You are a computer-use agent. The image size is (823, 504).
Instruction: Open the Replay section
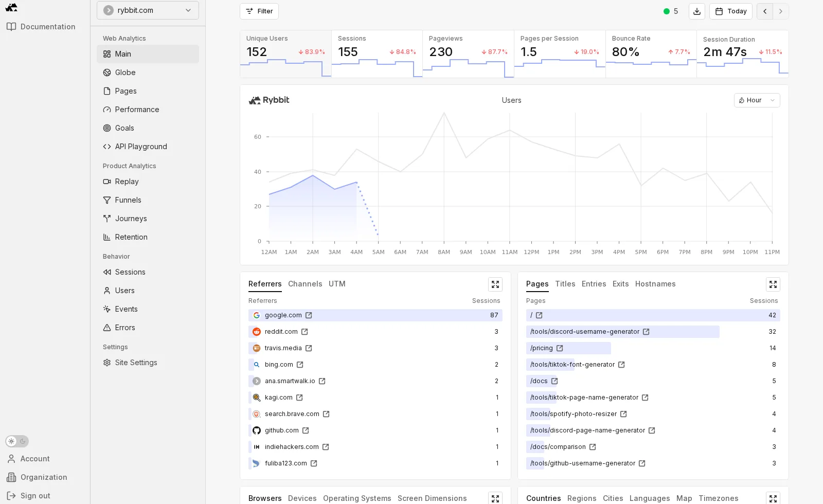click(148, 182)
